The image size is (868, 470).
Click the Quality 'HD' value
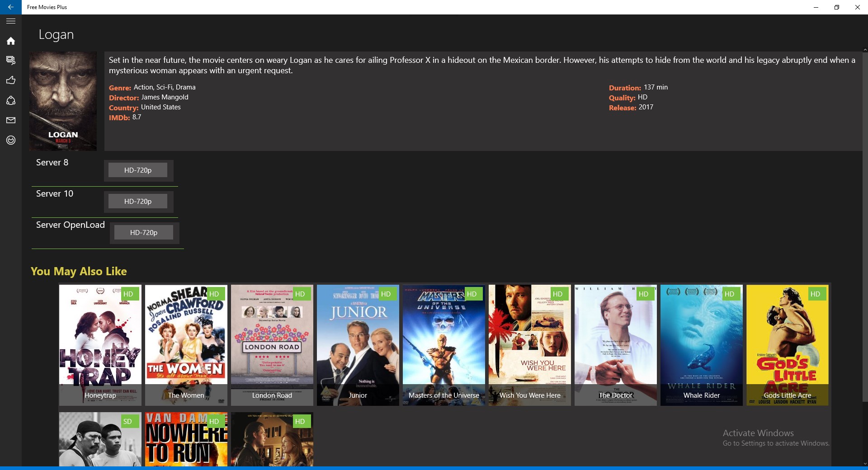642,97
